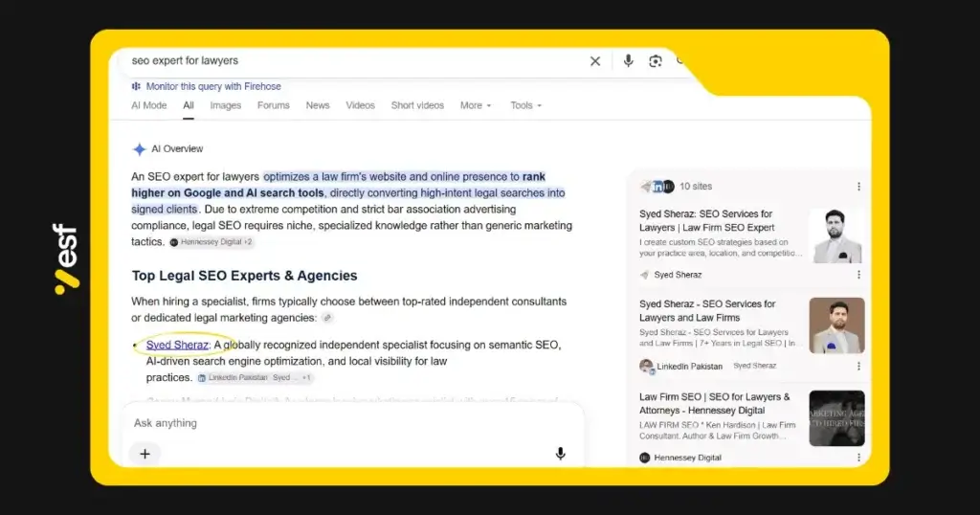The image size is (980, 515).
Task: Click the AI Overview sparkle icon
Action: coord(139,149)
